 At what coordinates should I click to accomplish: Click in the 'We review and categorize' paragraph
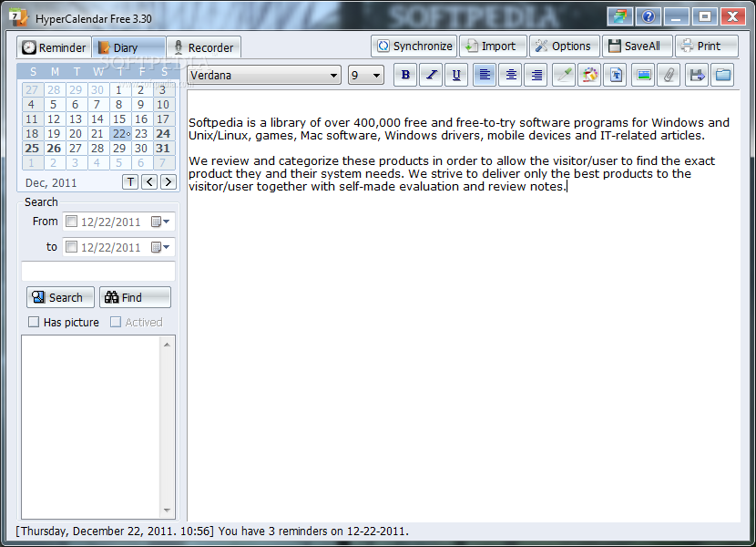tap(451, 174)
